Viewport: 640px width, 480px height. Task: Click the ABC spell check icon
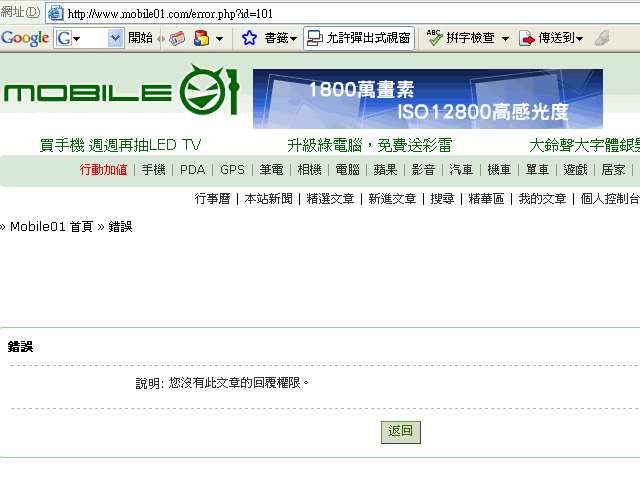pos(434,38)
